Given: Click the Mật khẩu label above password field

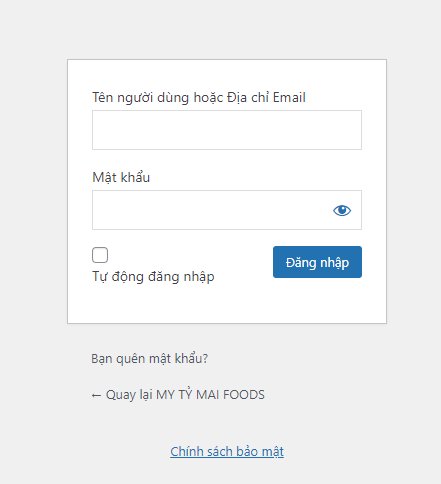Looking at the screenshot, I should 121,177.
